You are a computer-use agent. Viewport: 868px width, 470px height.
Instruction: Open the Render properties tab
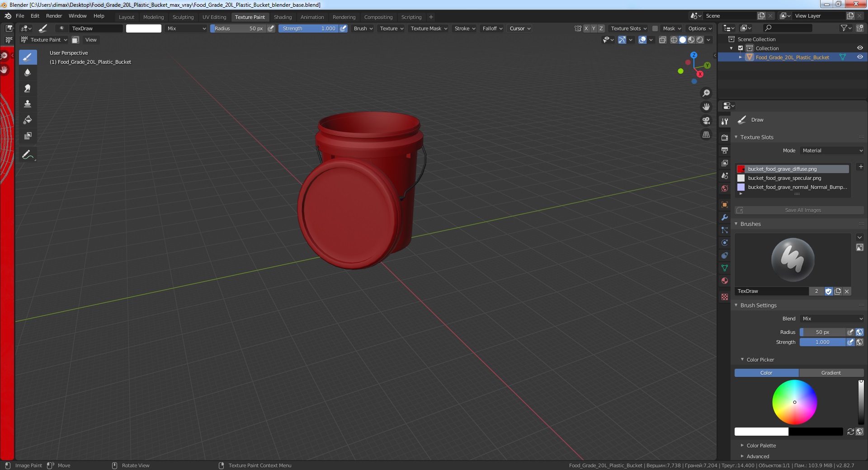[x=725, y=137]
